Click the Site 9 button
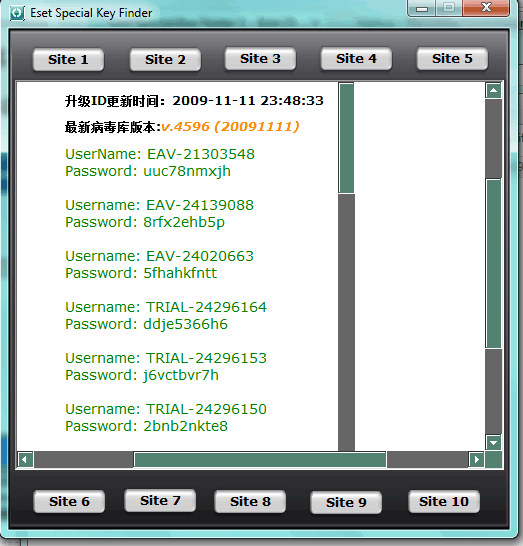Image resolution: width=523 pixels, height=546 pixels. click(x=346, y=502)
